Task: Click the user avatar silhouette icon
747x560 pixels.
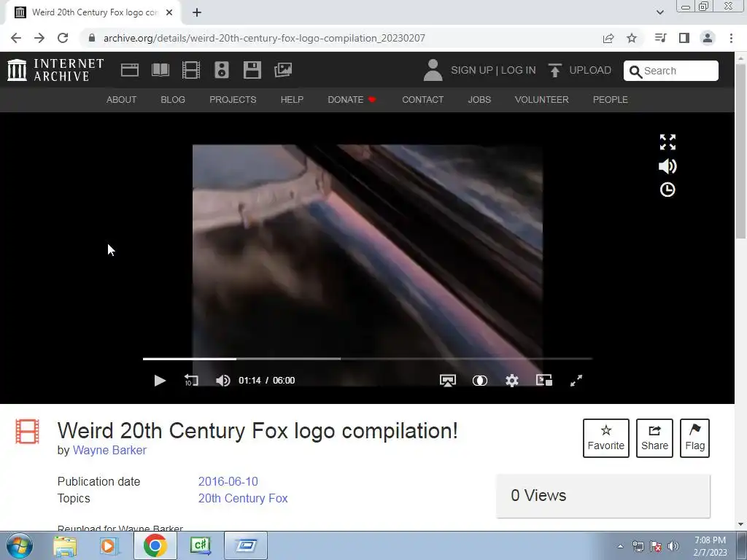Action: click(x=433, y=70)
